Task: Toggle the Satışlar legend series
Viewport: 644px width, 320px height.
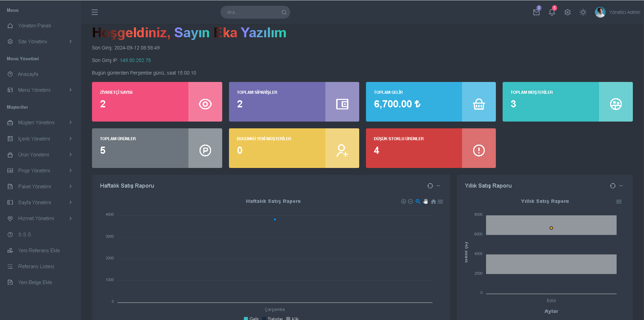Action: coord(273,318)
